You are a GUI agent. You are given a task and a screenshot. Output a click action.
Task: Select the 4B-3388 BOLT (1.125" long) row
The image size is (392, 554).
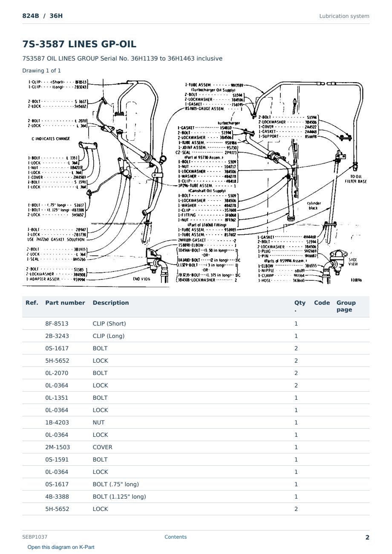196,496
